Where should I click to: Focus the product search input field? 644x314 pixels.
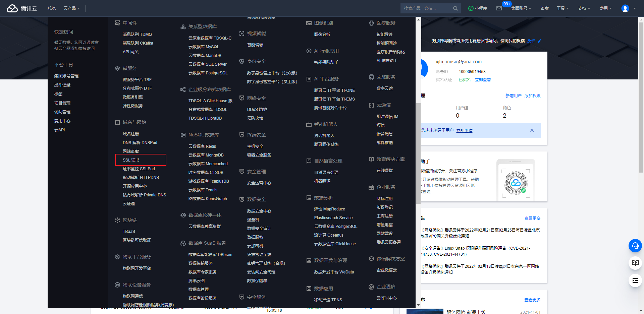[x=427, y=8]
